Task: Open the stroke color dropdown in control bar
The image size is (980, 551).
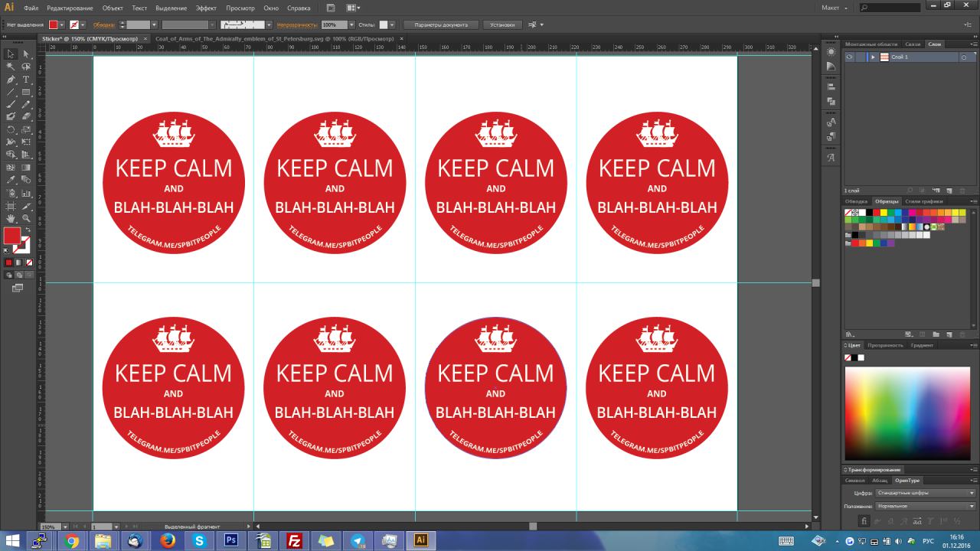Action: pyautogui.click(x=82, y=25)
